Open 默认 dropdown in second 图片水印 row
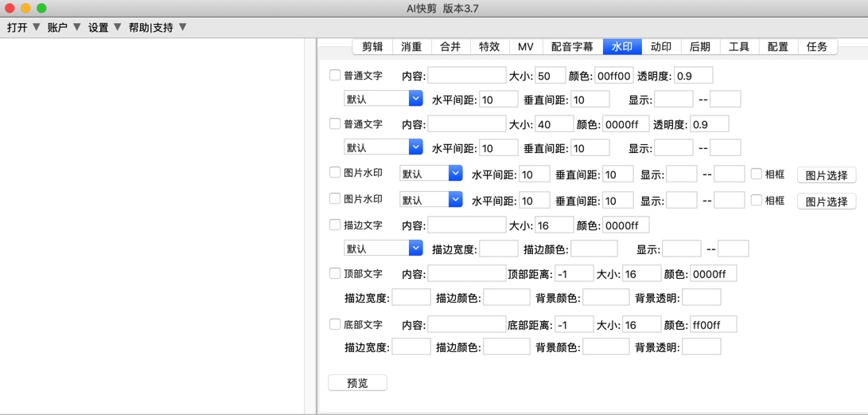The width and height of the screenshot is (868, 415). click(431, 199)
